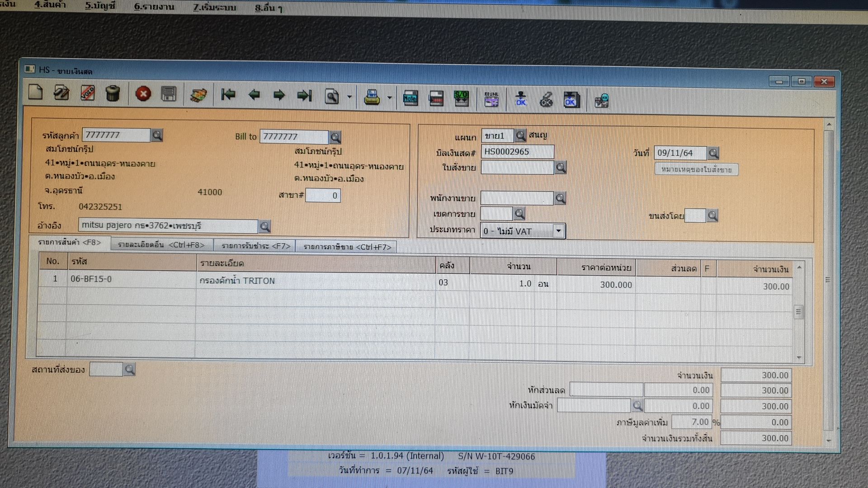Click the หมายเหตุของใบสั่งขาย button
This screenshot has width=868, height=488.
(696, 170)
